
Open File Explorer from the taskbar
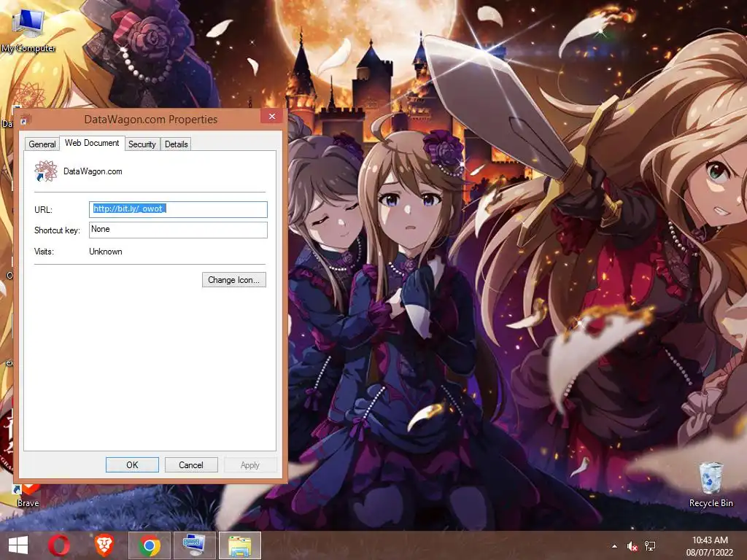(239, 545)
